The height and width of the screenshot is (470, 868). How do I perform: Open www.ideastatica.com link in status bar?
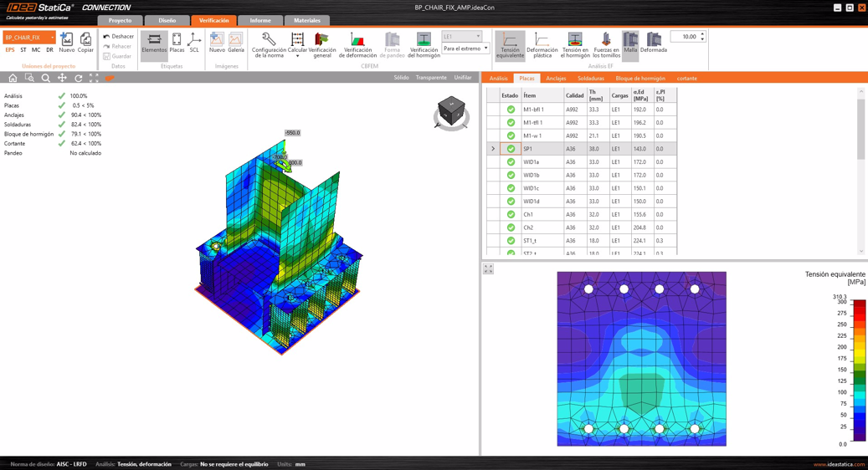pyautogui.click(x=838, y=464)
